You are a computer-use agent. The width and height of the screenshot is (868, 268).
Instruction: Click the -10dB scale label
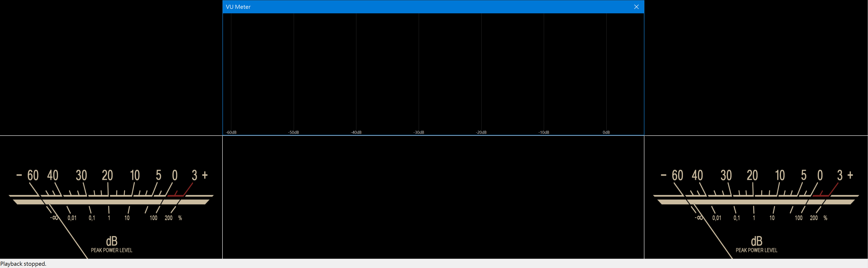[544, 132]
